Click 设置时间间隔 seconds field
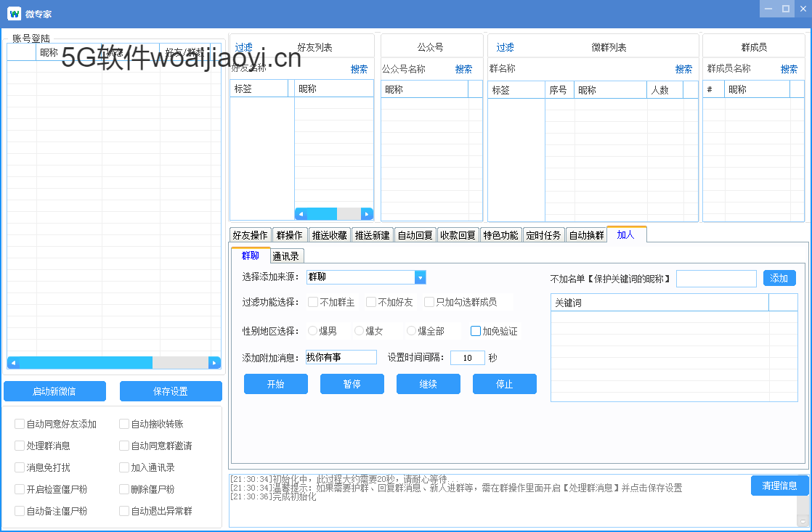812x532 pixels. pyautogui.click(x=468, y=358)
